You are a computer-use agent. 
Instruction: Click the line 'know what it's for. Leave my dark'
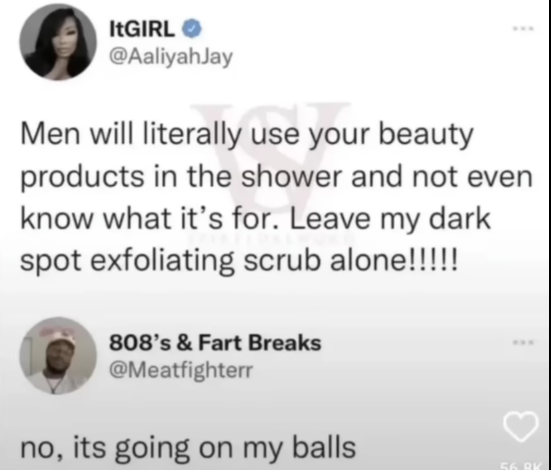[x=255, y=219]
